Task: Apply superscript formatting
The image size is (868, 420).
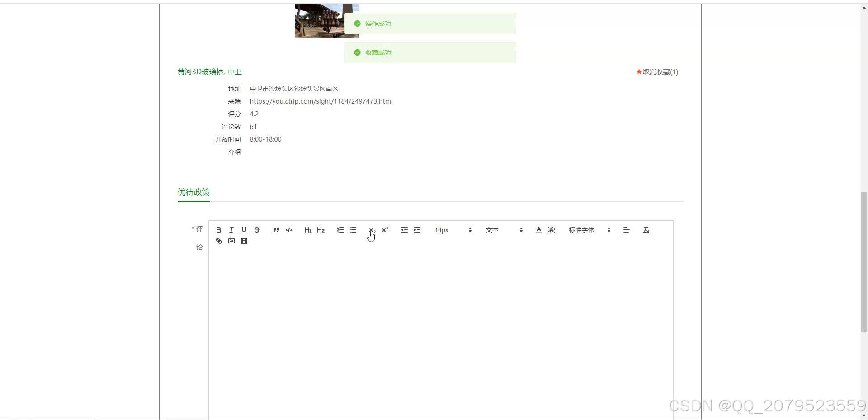Action: tap(385, 230)
